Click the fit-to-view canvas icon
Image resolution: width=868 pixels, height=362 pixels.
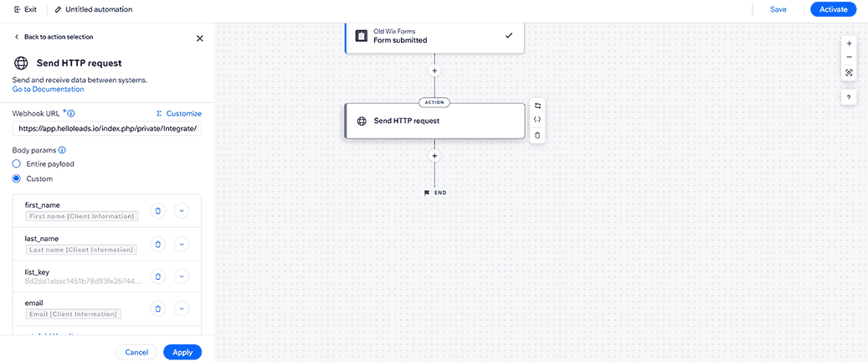pos(850,73)
